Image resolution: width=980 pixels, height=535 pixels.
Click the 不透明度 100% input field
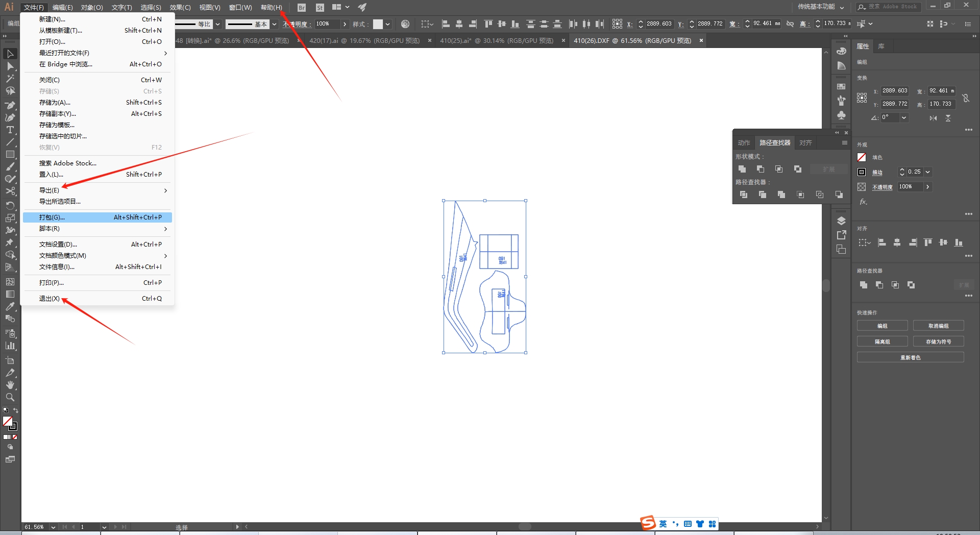pyautogui.click(x=910, y=187)
